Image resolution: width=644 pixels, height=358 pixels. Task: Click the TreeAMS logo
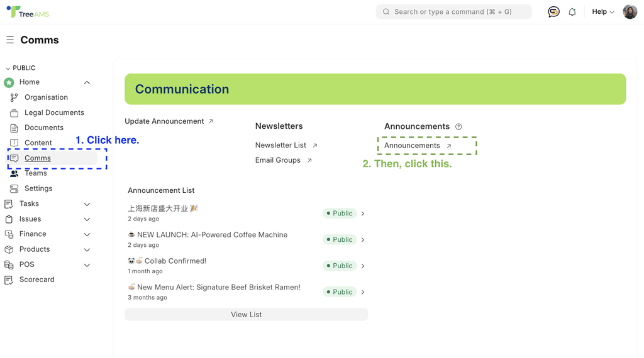[x=28, y=12]
